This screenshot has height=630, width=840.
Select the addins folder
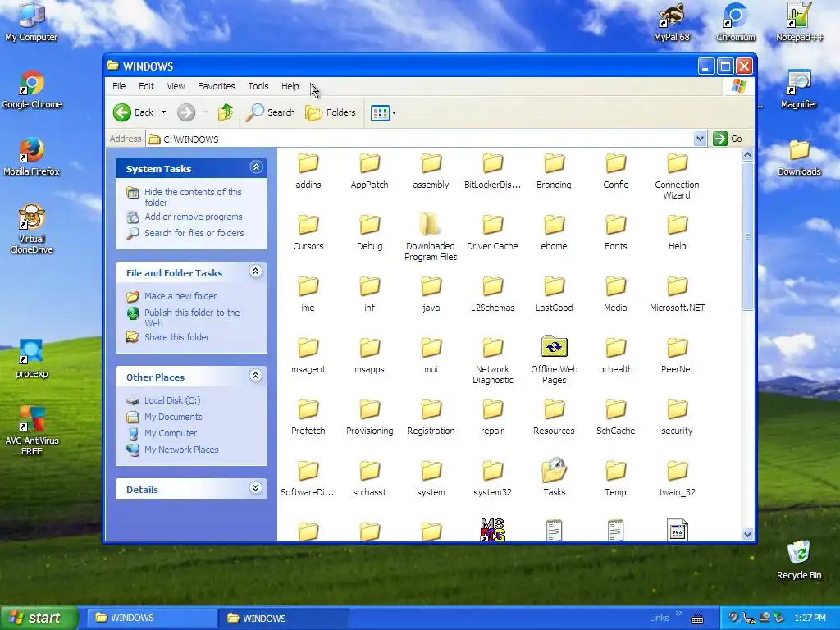click(x=308, y=171)
